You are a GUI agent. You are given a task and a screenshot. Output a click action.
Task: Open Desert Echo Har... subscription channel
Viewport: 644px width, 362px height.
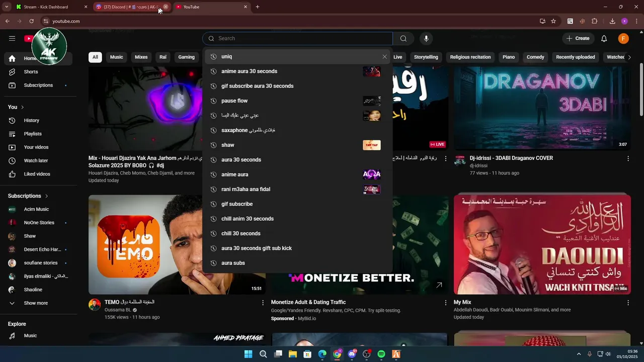[x=39, y=250]
